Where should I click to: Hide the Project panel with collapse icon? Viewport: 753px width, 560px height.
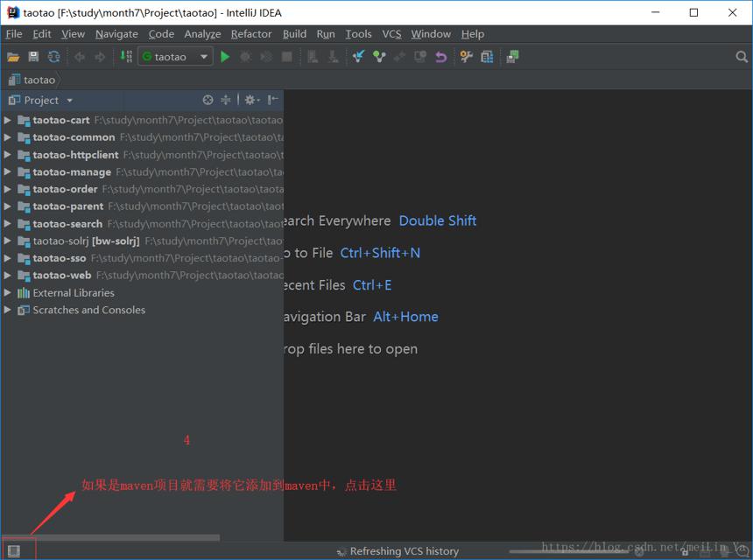273,100
